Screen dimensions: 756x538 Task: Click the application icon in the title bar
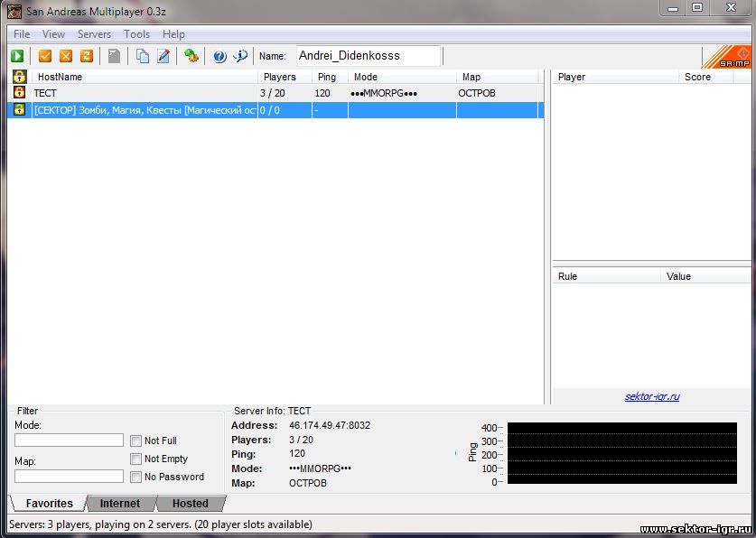click(14, 11)
